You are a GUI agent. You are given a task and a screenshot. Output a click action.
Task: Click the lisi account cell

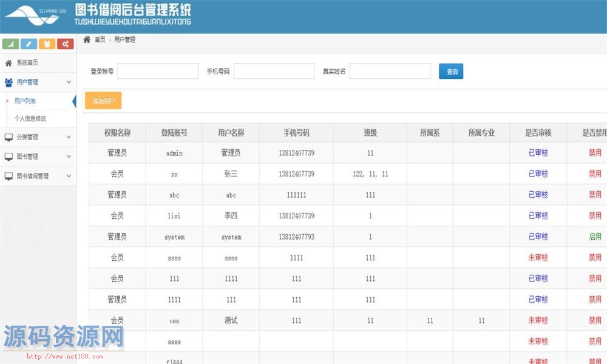pos(174,215)
